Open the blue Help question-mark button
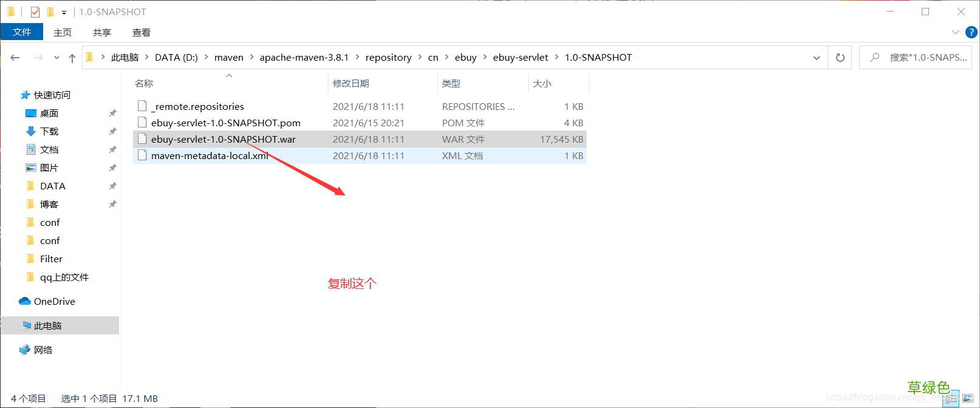The width and height of the screenshot is (980, 408). (971, 32)
